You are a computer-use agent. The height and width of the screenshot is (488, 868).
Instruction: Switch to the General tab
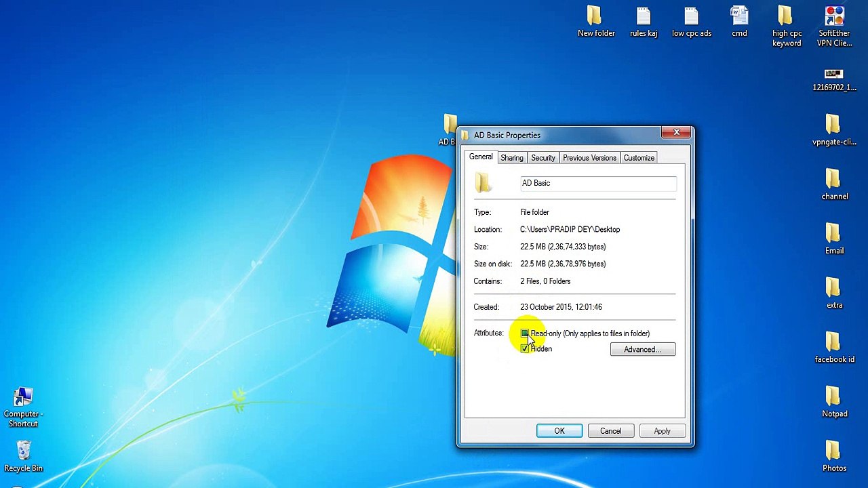[x=481, y=157]
